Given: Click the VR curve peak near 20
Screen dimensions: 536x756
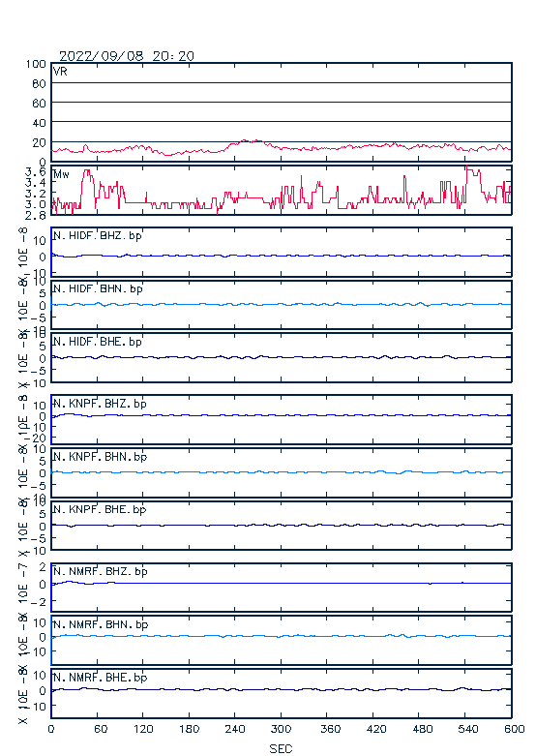Looking at the screenshot, I should pos(245,140).
